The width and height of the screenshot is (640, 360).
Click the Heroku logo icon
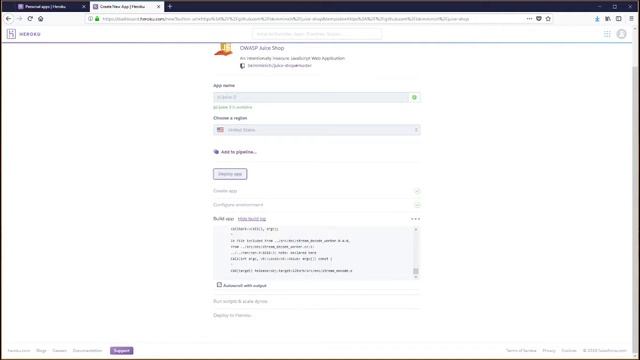pyautogui.click(x=11, y=34)
